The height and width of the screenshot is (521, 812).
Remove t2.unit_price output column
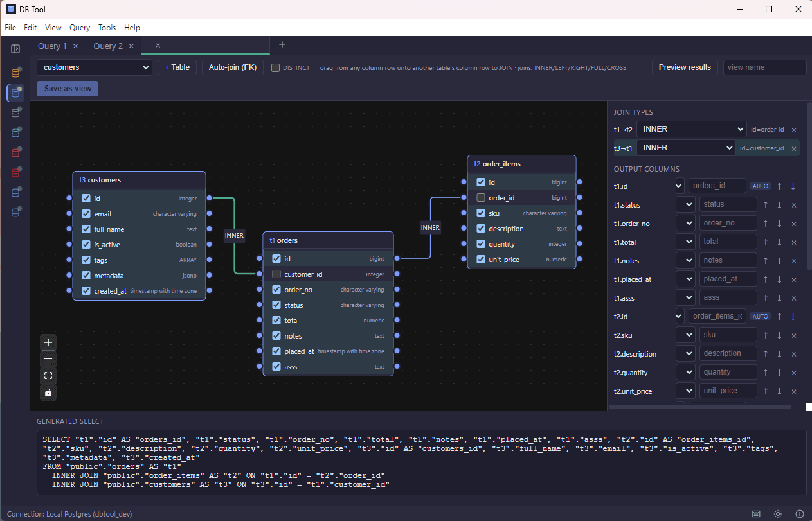[x=794, y=391]
